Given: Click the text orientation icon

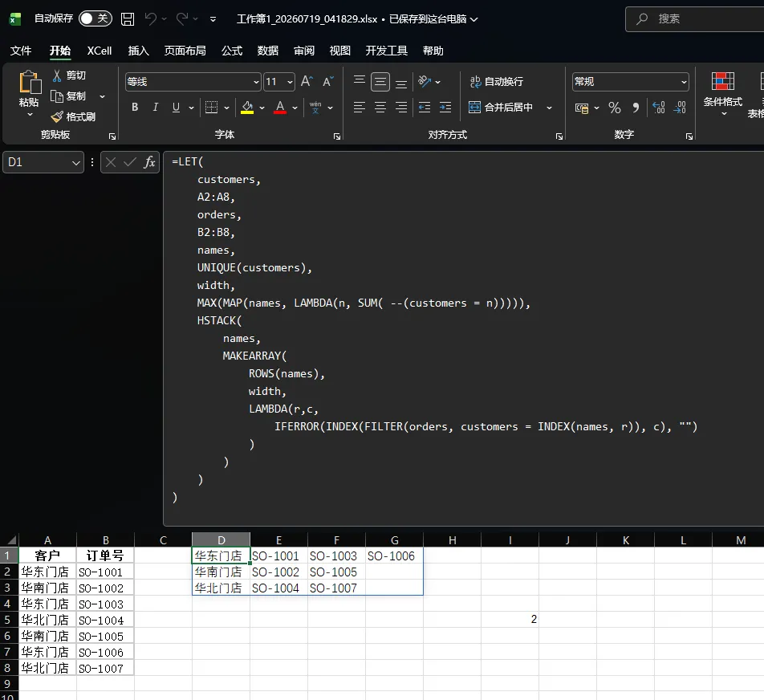Looking at the screenshot, I should coord(425,81).
